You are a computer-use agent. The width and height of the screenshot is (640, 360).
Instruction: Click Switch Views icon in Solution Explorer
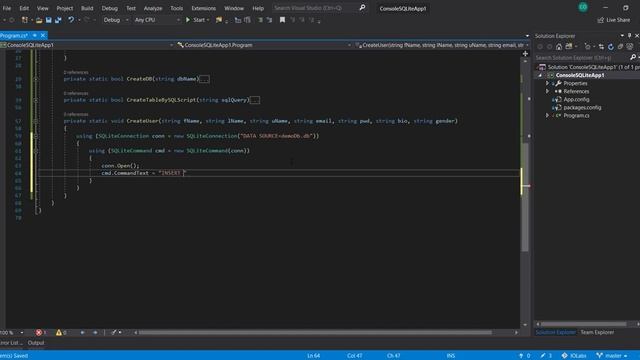(569, 47)
